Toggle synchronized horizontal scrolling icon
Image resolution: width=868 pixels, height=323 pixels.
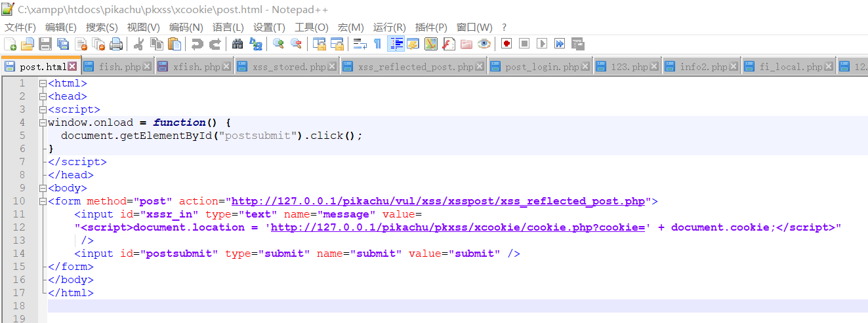point(337,44)
